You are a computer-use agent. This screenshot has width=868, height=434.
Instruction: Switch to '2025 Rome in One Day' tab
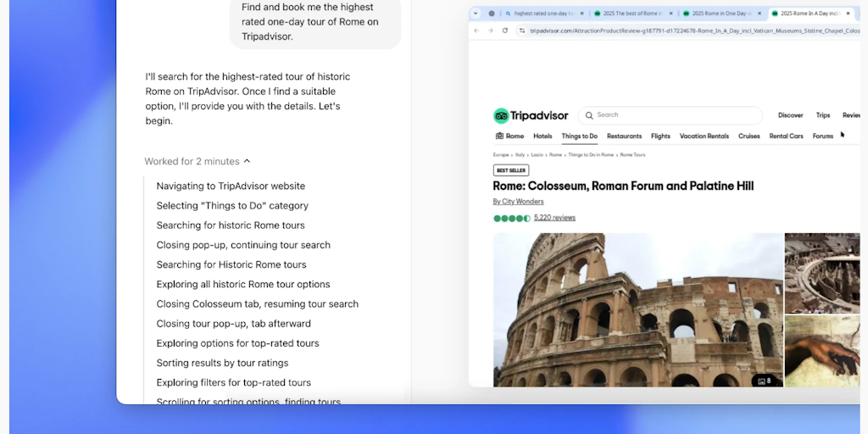tap(722, 14)
